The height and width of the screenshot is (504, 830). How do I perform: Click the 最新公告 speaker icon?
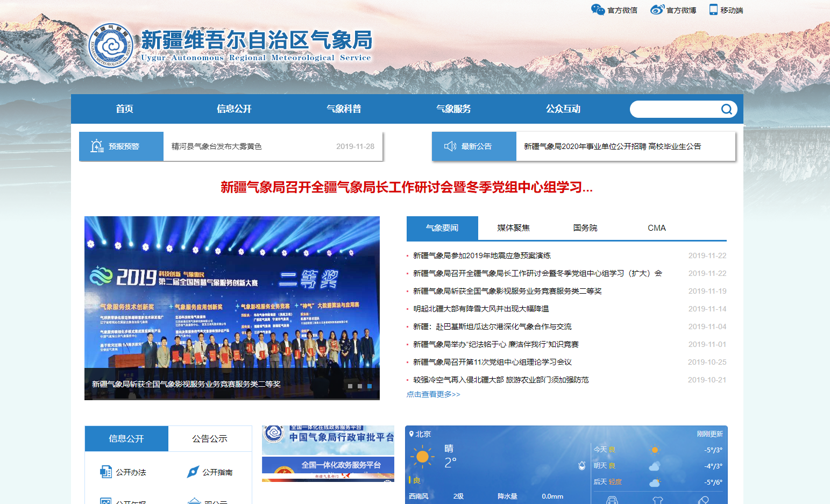(x=450, y=146)
